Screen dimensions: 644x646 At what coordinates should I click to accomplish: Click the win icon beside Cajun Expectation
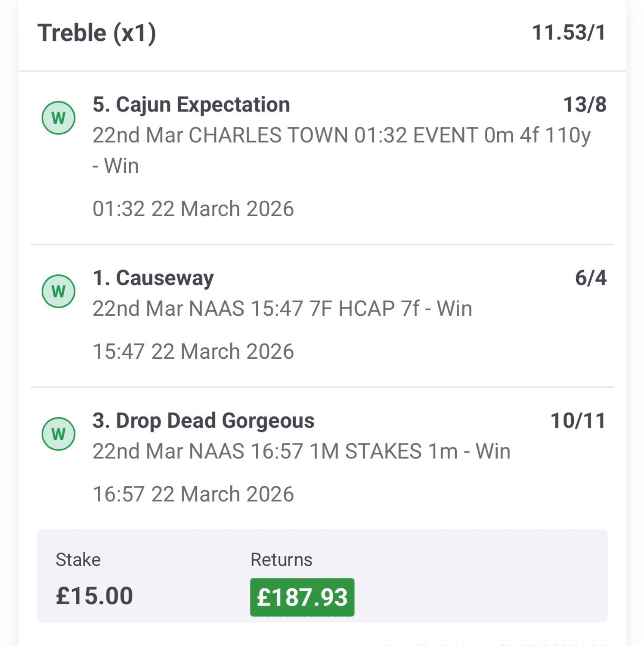(59, 118)
